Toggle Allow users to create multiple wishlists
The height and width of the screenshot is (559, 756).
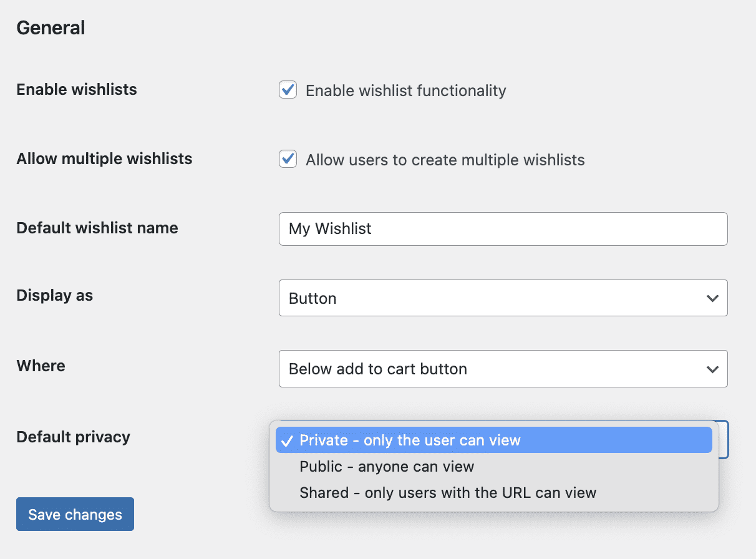[288, 159]
